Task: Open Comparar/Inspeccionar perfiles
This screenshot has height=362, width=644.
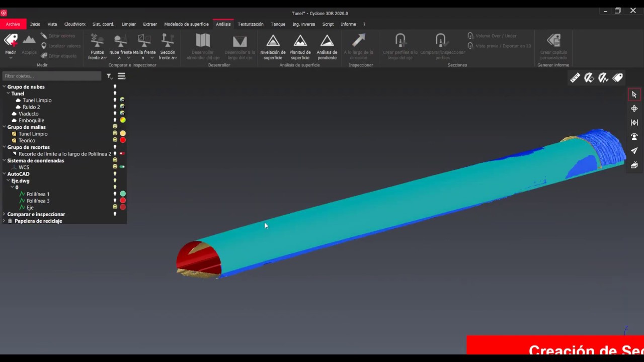Action: coord(442,46)
